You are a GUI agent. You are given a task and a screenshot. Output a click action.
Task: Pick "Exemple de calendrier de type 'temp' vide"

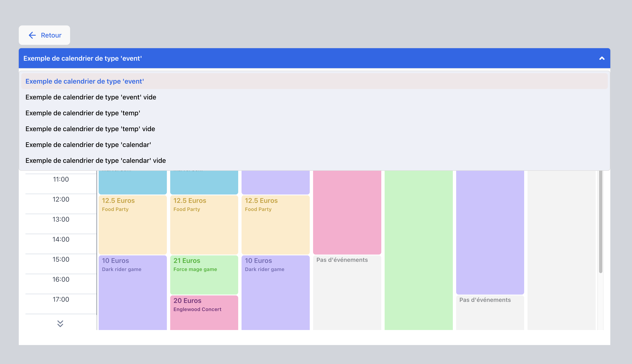pyautogui.click(x=90, y=129)
